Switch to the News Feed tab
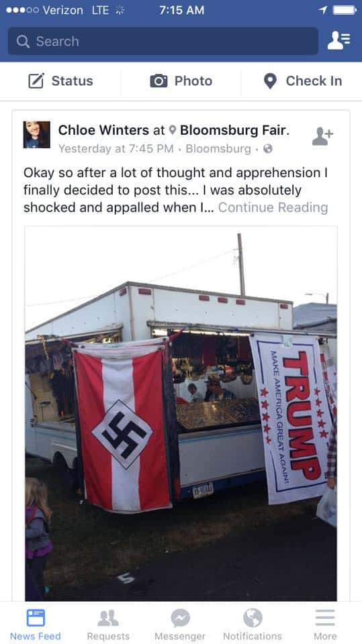 (36, 625)
